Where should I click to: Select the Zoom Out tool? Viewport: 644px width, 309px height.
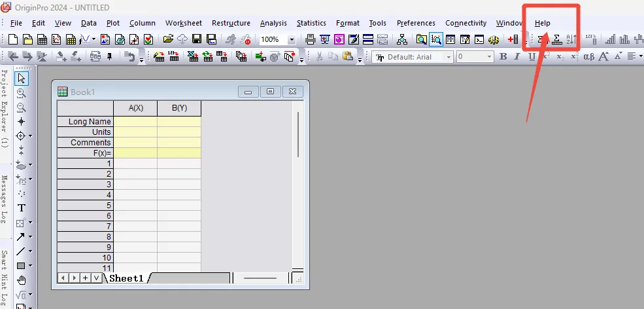coord(22,107)
